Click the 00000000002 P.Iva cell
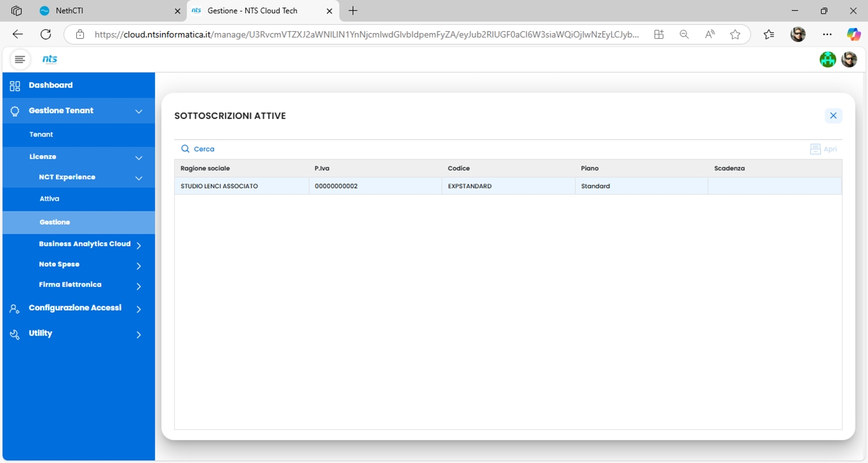The height and width of the screenshot is (463, 868). coord(375,186)
